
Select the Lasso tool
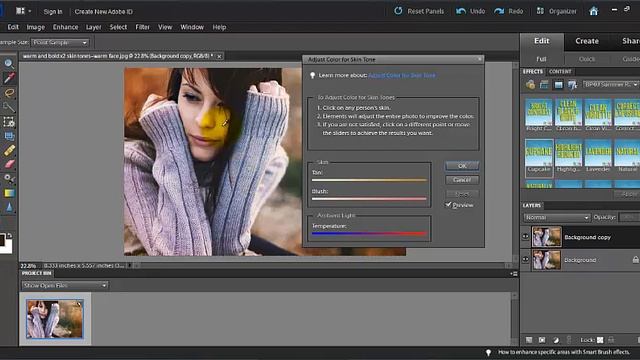click(9, 93)
